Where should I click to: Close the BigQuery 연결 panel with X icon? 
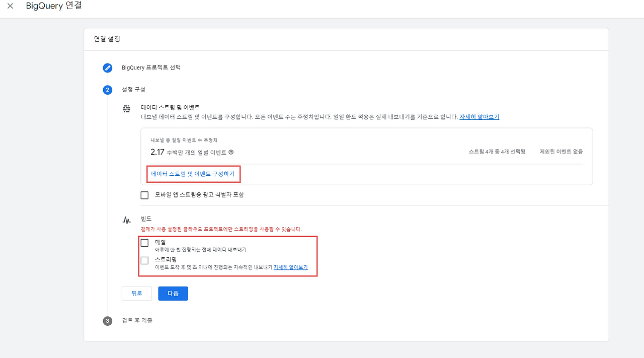(x=10, y=6)
